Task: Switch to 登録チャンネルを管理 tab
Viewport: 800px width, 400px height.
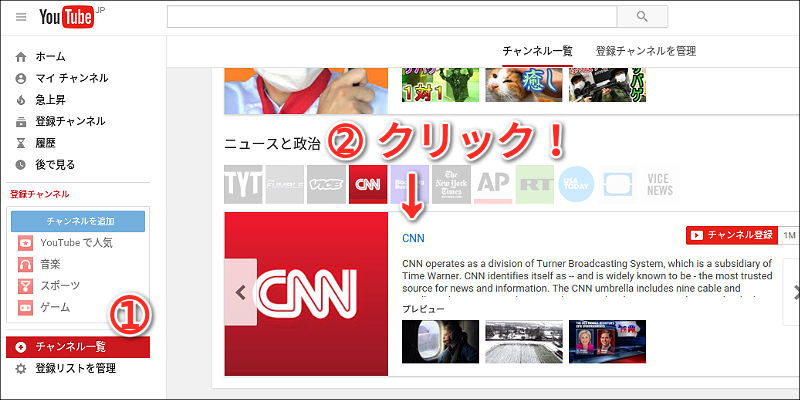Action: point(646,51)
